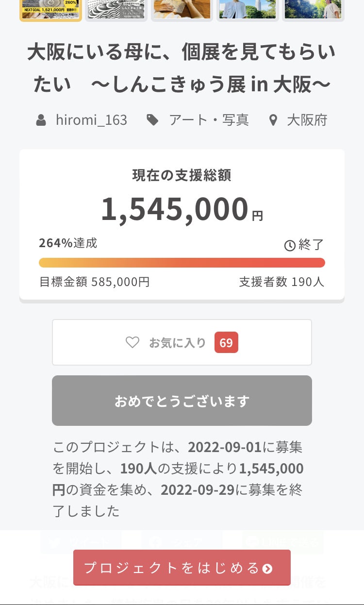Viewport: 364px width, 605px height.
Task: Click the funding progress bar
Action: 182,263
